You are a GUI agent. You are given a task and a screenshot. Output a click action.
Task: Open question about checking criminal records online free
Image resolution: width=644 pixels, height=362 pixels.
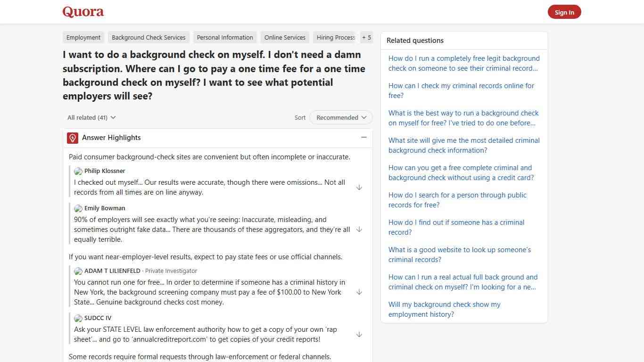[461, 90]
